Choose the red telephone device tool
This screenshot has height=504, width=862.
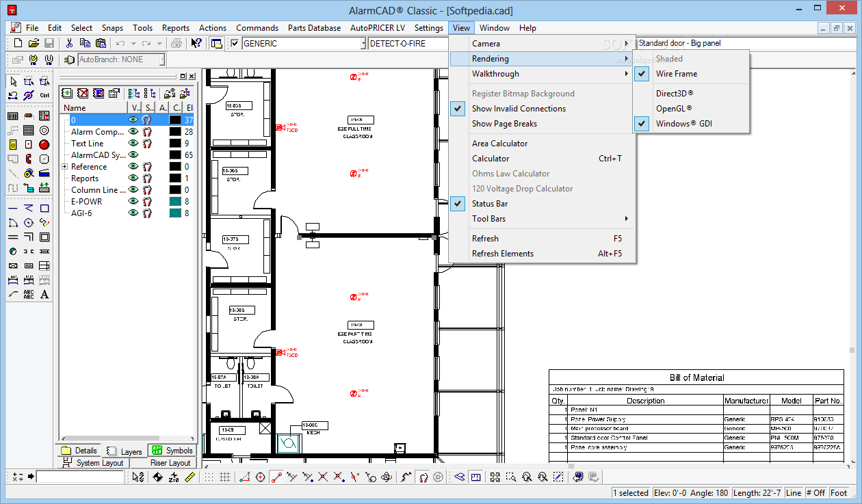pyautogui.click(x=29, y=159)
